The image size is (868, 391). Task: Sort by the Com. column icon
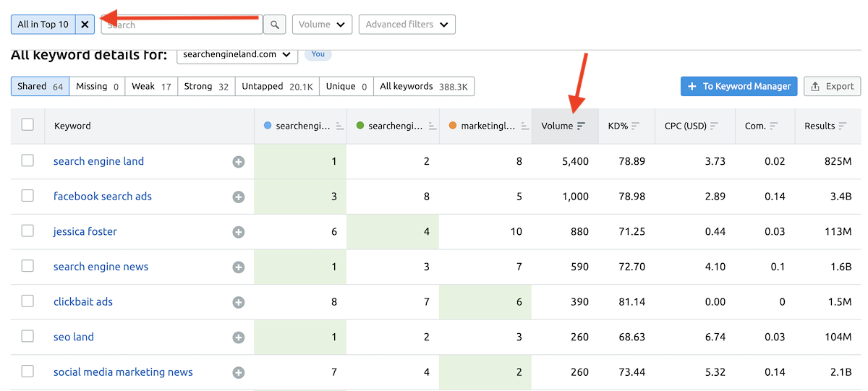pos(774,126)
